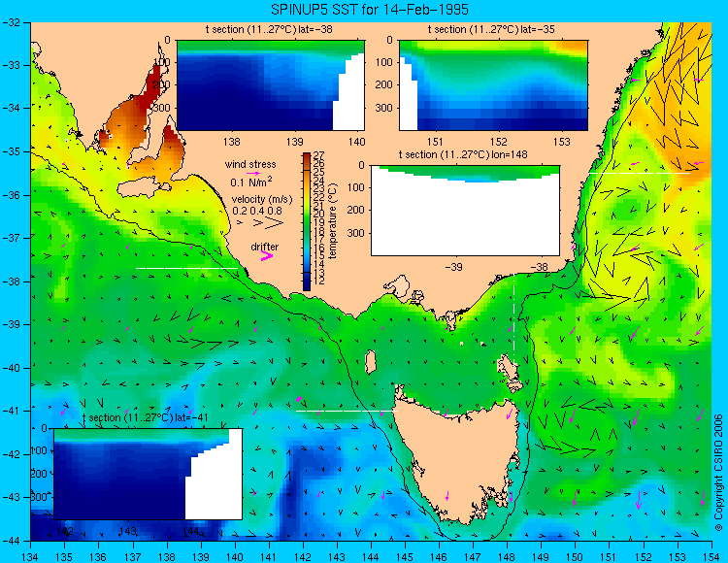
Task: Click the '154' label on main longitude axis
Action: point(711,557)
